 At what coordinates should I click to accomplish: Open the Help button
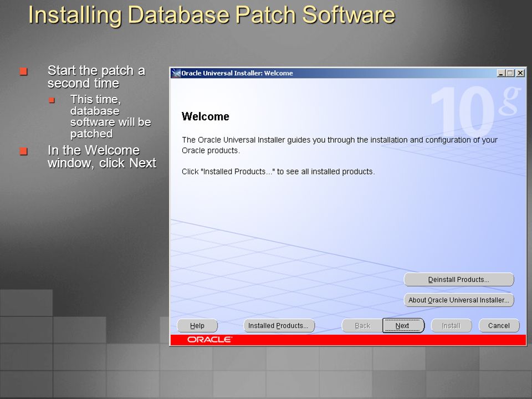[197, 326]
